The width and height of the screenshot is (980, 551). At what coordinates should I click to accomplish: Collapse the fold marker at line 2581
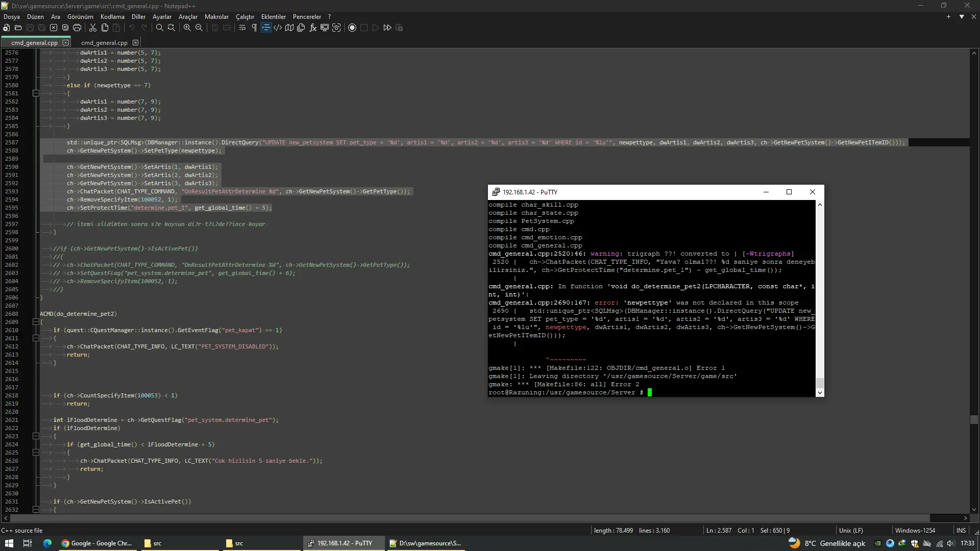[x=36, y=93]
